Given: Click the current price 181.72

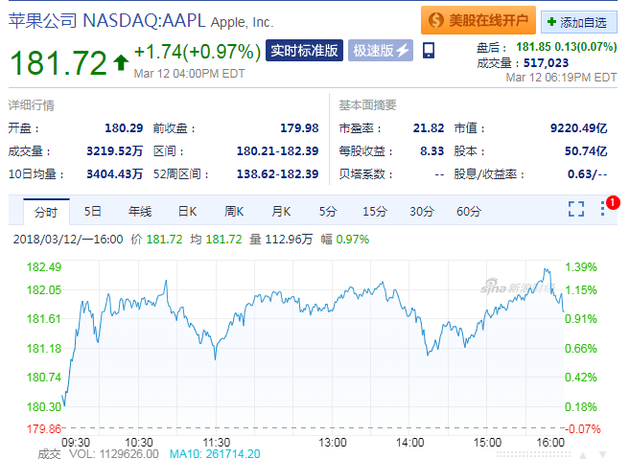Looking at the screenshot, I should tap(59, 63).
